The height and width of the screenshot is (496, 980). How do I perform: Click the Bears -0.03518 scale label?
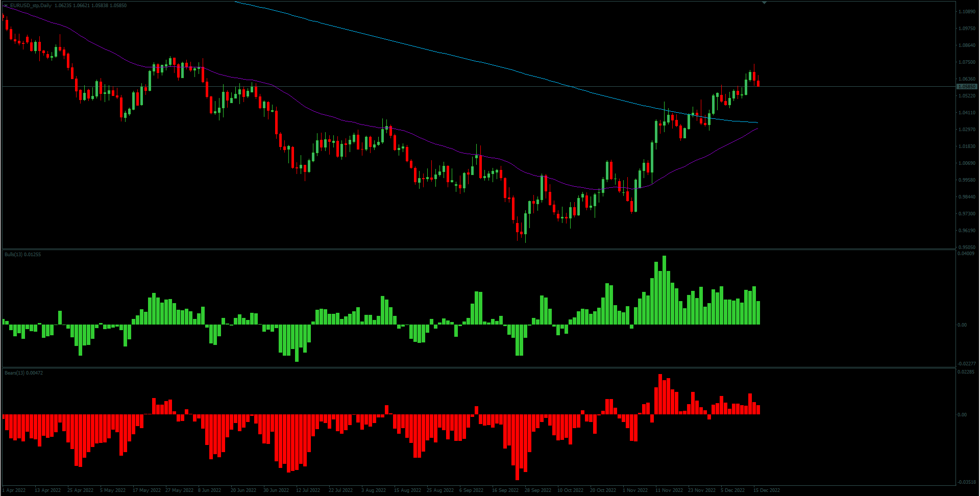coord(966,482)
